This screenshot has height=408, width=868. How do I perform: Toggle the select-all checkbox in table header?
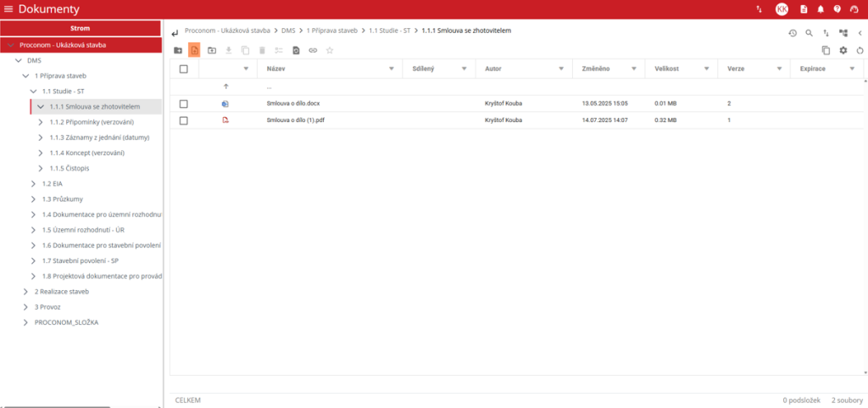(x=183, y=69)
